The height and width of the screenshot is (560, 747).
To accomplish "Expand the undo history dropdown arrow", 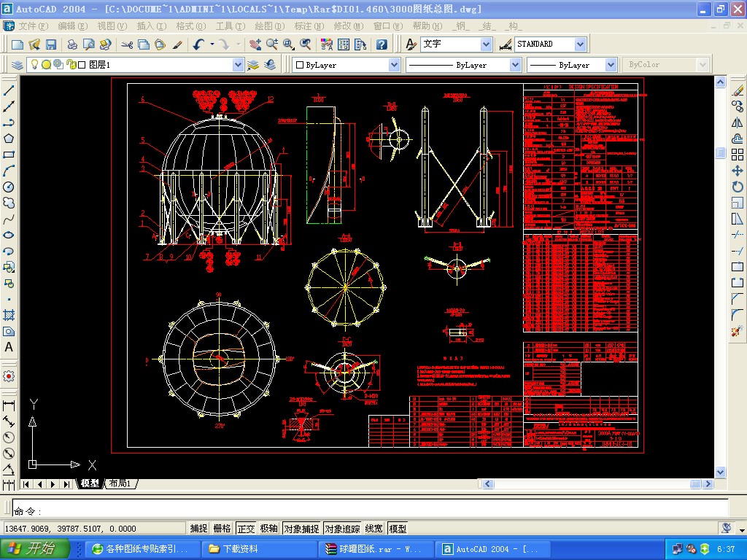I will (x=212, y=44).
